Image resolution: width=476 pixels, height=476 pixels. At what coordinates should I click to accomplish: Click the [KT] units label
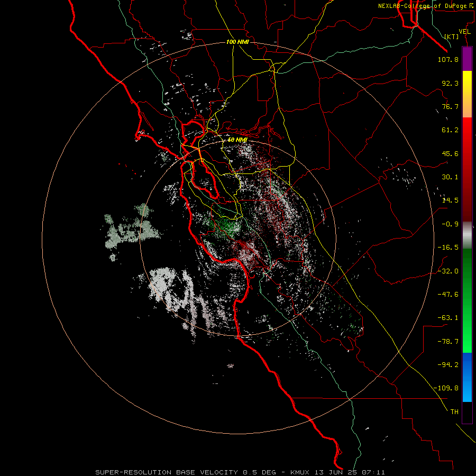(x=452, y=36)
